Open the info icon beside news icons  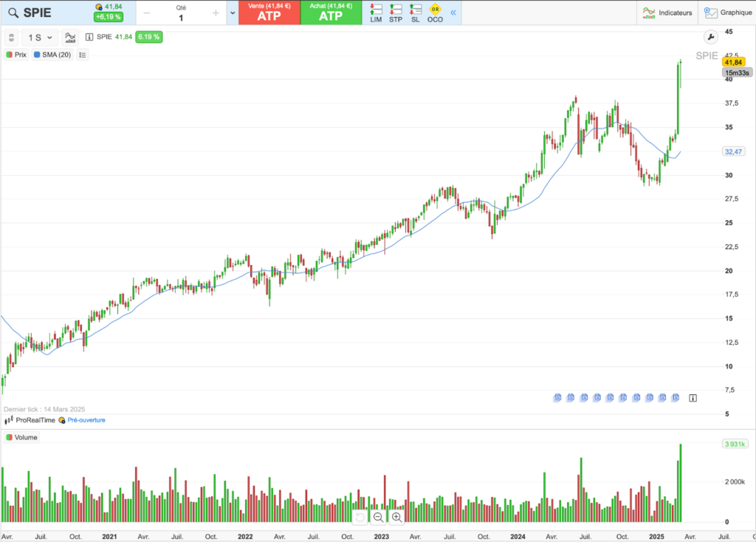click(x=693, y=398)
